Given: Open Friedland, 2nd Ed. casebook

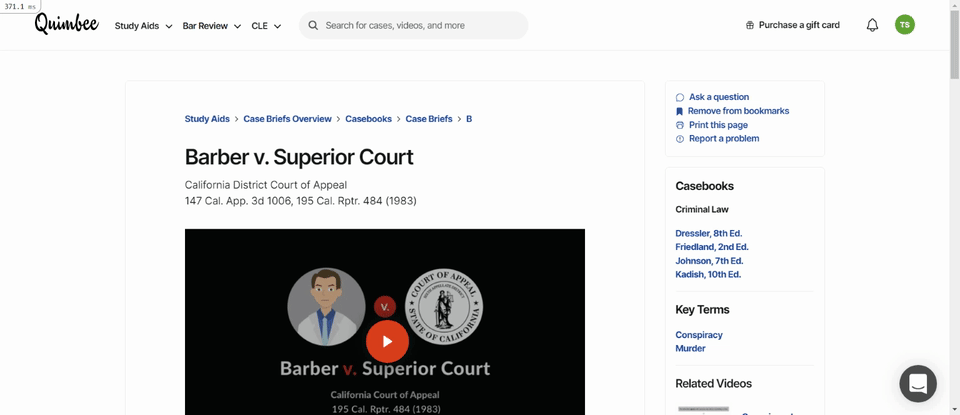Looking at the screenshot, I should (711, 247).
